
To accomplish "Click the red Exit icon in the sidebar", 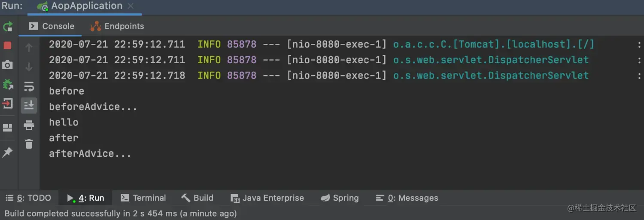I will tap(8, 104).
